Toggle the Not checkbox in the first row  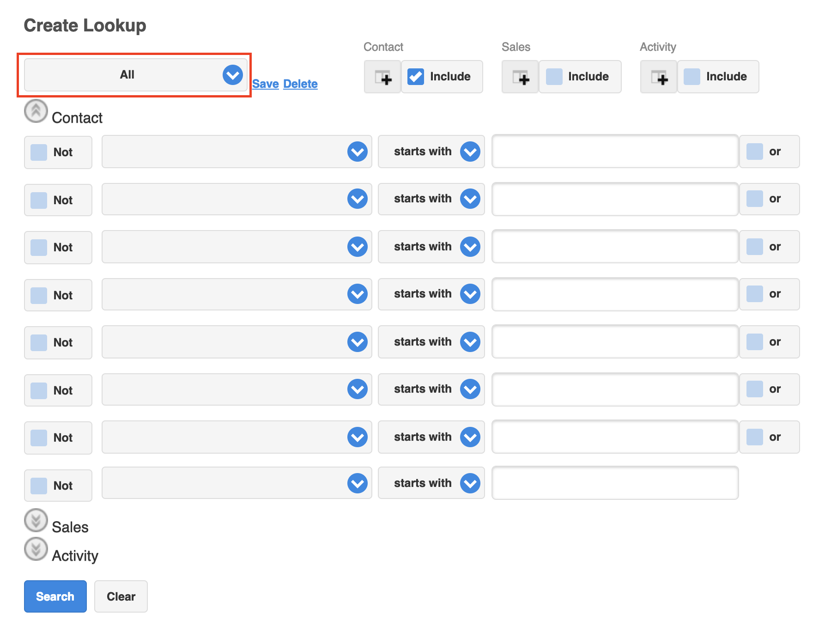point(39,152)
